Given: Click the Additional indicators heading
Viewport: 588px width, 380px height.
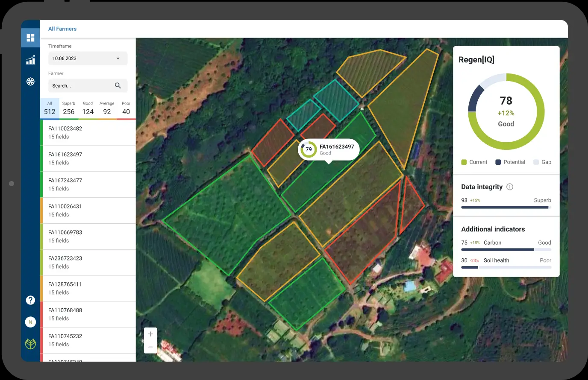Looking at the screenshot, I should click(493, 229).
